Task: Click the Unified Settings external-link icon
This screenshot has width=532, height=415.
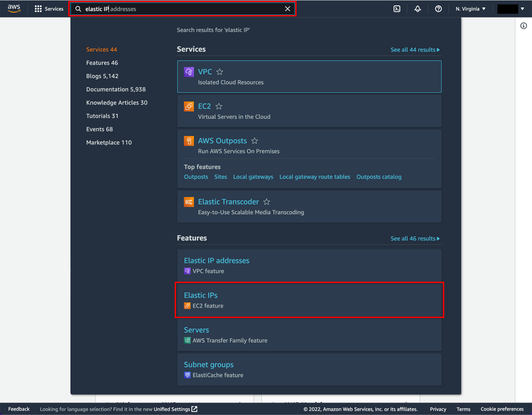Action: tap(194, 409)
